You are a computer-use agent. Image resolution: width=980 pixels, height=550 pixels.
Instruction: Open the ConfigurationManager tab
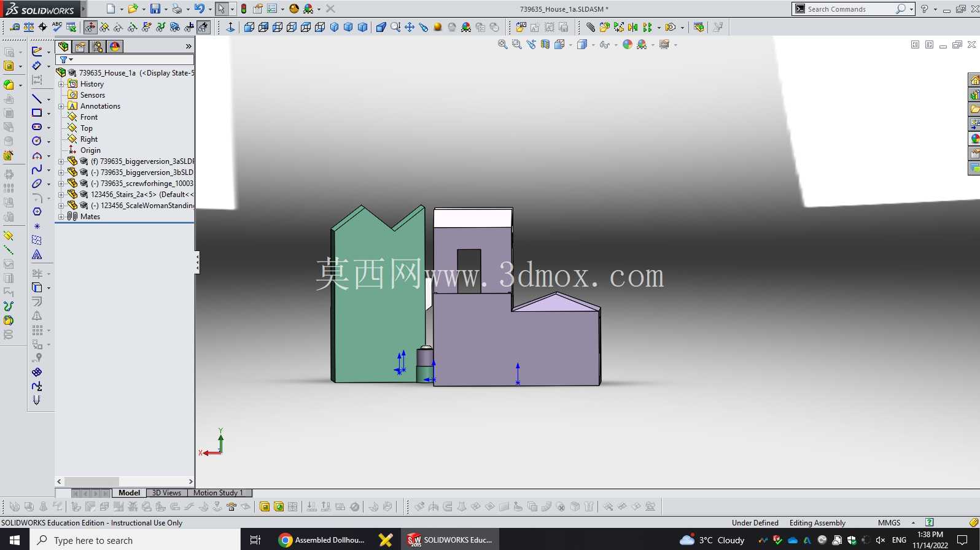tap(98, 47)
